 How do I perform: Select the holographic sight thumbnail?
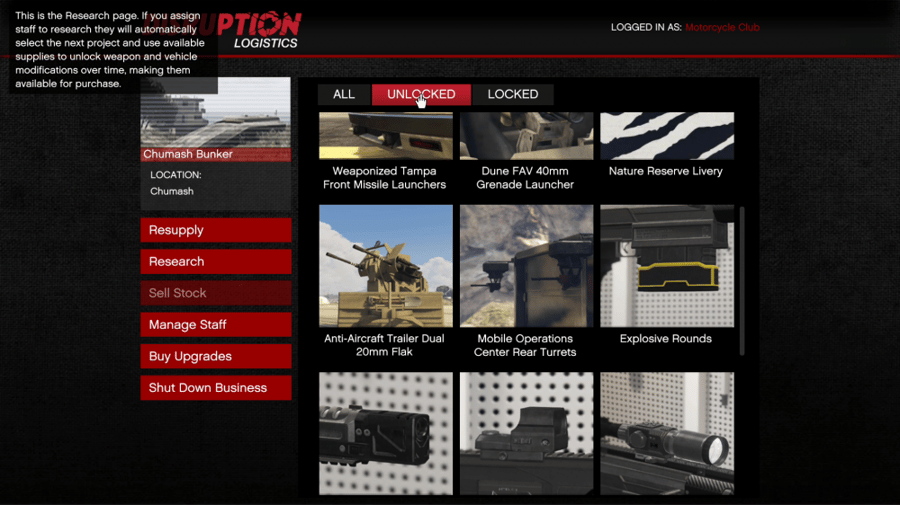526,434
